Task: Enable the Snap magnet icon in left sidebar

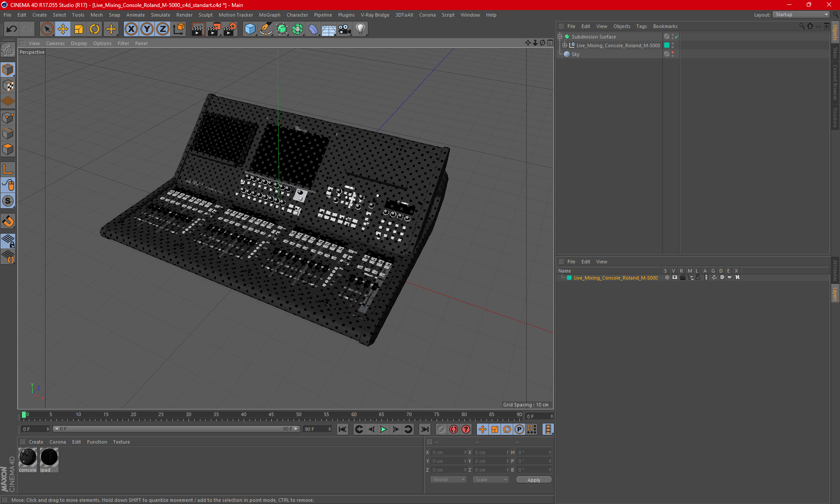Action: pyautogui.click(x=8, y=221)
